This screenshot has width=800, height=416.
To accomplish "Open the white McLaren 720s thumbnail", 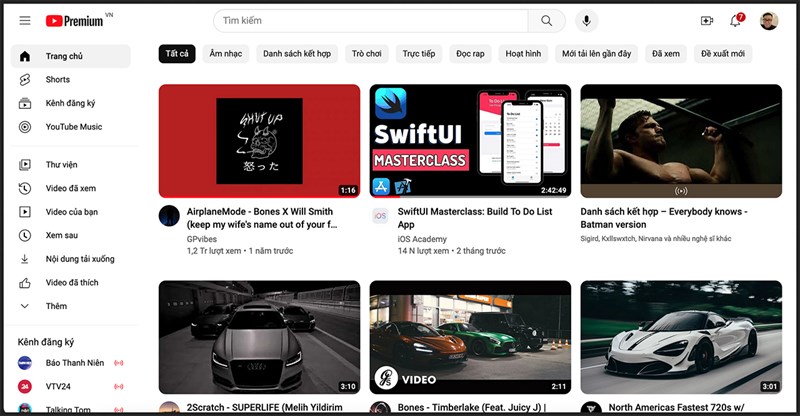I will coord(681,337).
